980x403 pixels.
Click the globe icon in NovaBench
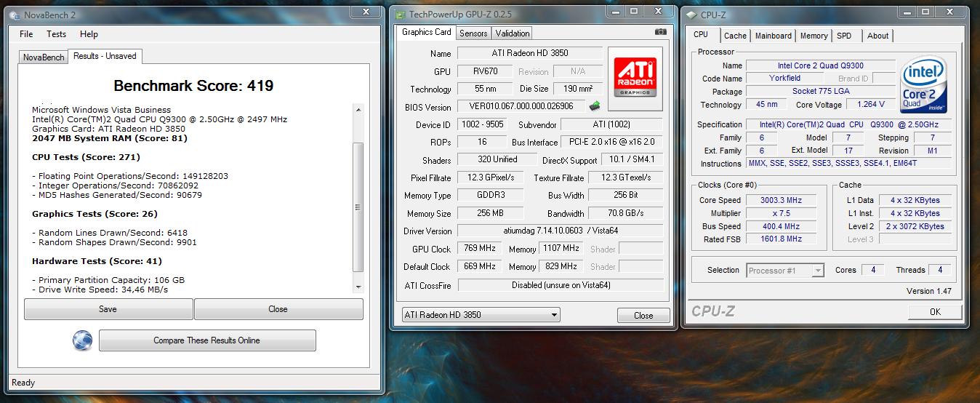(x=82, y=340)
